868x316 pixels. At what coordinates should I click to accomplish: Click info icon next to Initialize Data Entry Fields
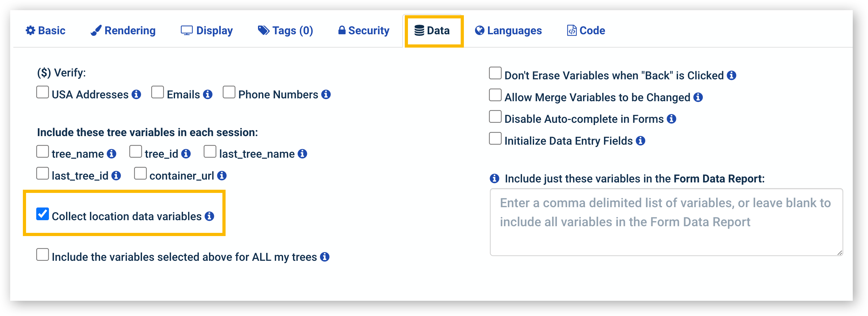[641, 141]
